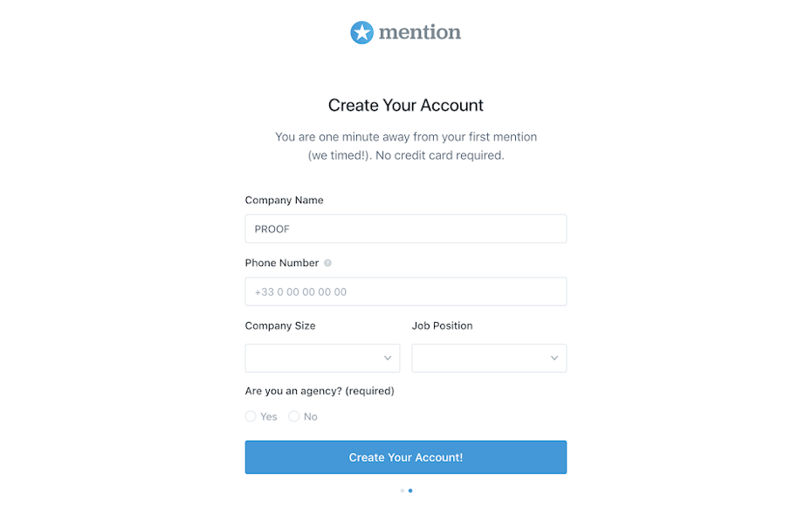Click the "Are you an agency?" label
Screen dimensions: 812x513
(x=320, y=391)
